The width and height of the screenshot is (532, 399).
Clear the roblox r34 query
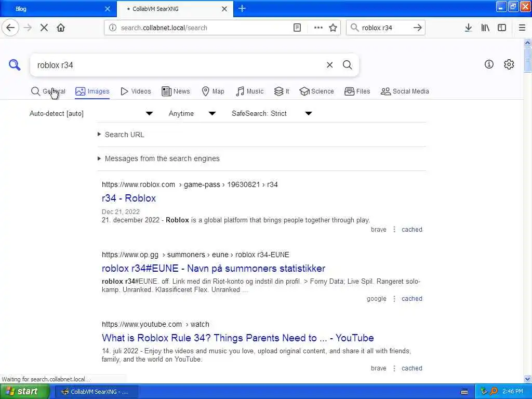(329, 65)
